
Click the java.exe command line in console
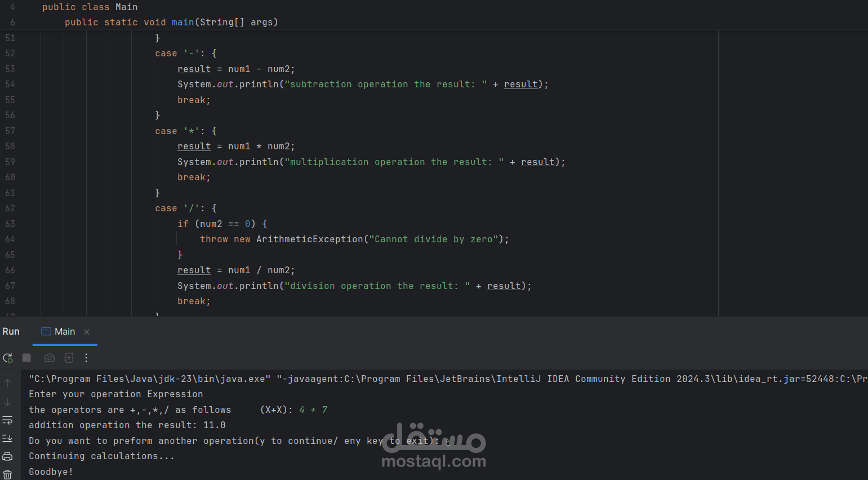coord(448,379)
